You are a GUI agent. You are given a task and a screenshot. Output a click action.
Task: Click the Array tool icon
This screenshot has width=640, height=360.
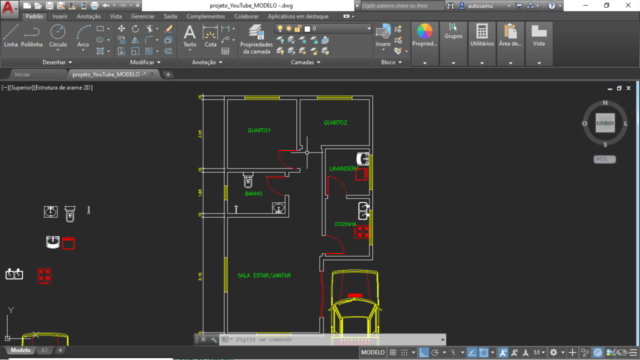point(149,51)
